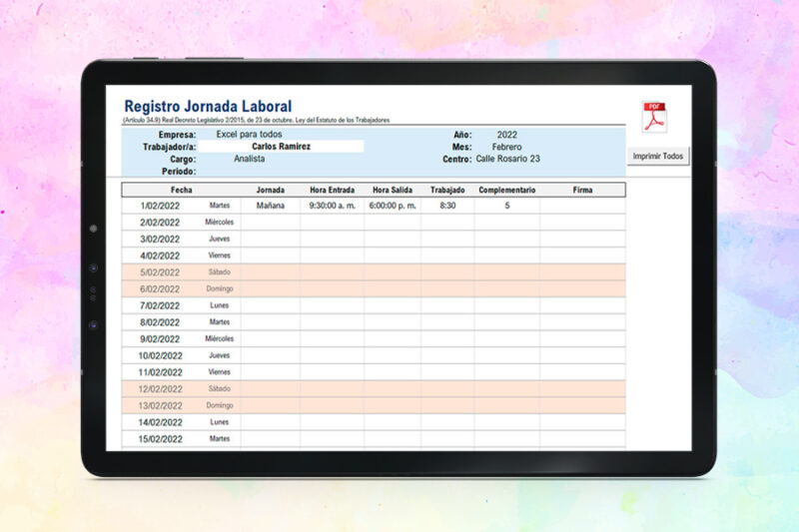Select the Sunday date 13/02/2022
Screen dimensions: 799x532
[160, 406]
